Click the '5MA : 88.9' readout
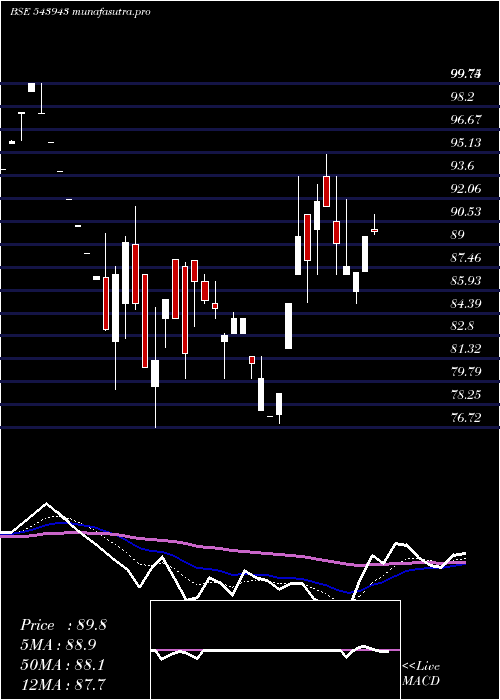The image size is (500, 700). (x=58, y=645)
